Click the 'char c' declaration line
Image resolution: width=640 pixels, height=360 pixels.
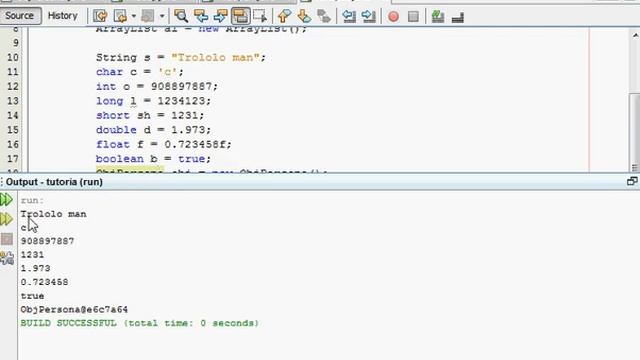pos(140,72)
